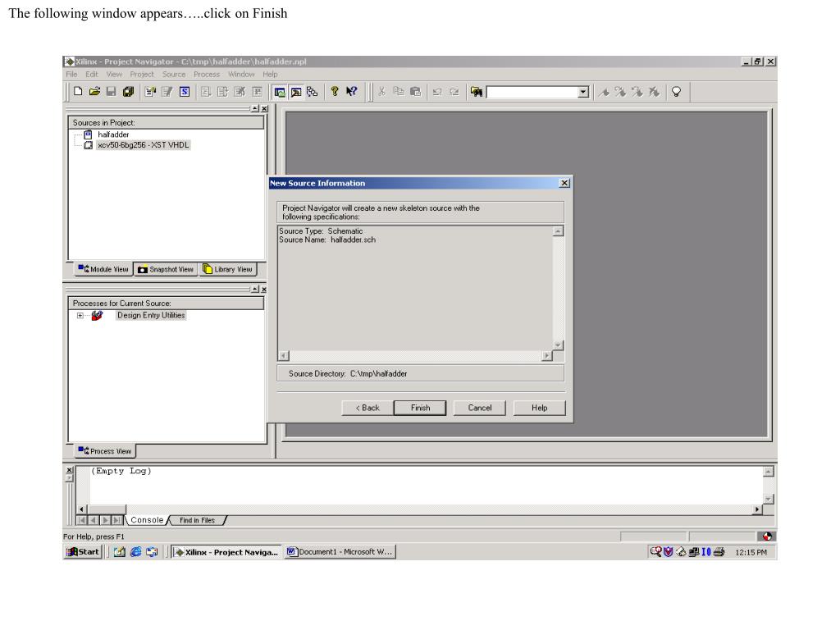Open the Windows Start menu

tap(83, 552)
